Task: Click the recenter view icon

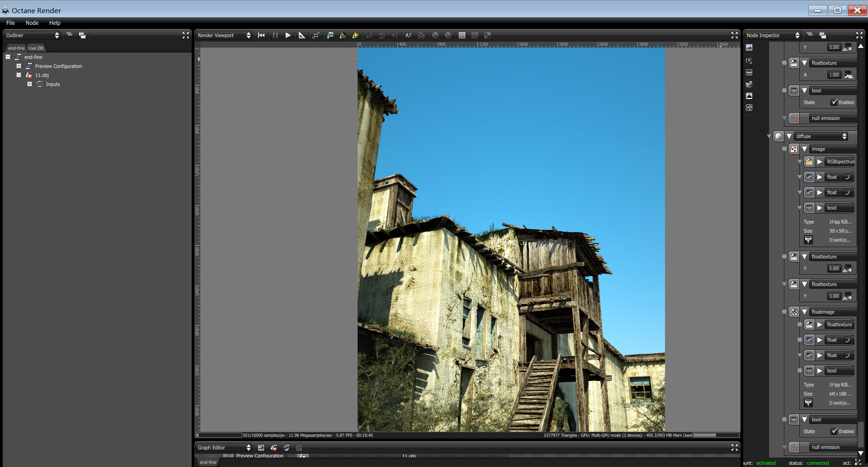Action: pyautogui.click(x=316, y=35)
